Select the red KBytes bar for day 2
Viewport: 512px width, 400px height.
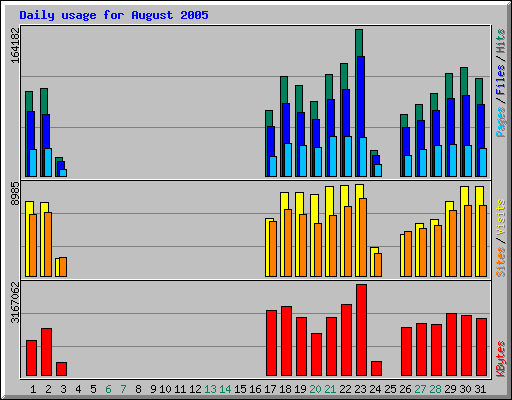[x=46, y=352]
